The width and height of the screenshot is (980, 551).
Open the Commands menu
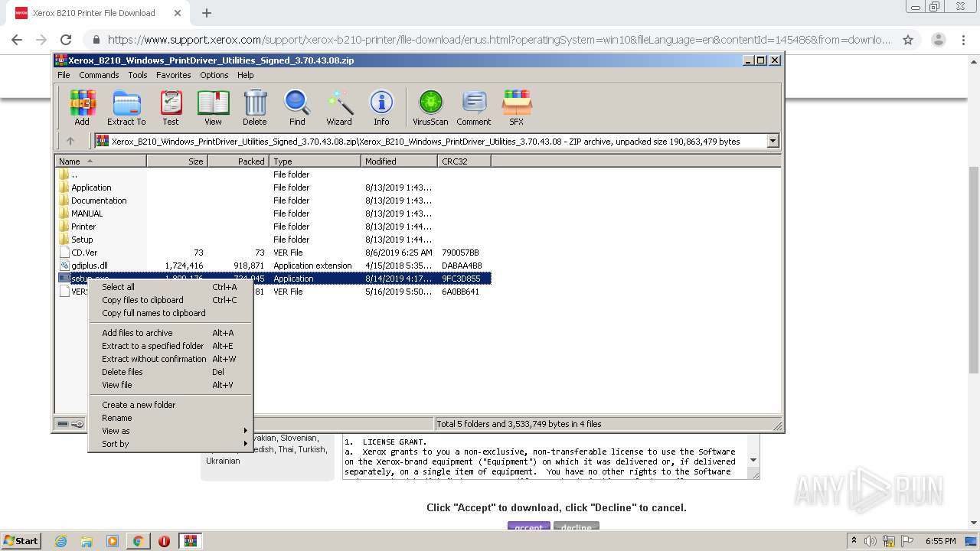[99, 75]
